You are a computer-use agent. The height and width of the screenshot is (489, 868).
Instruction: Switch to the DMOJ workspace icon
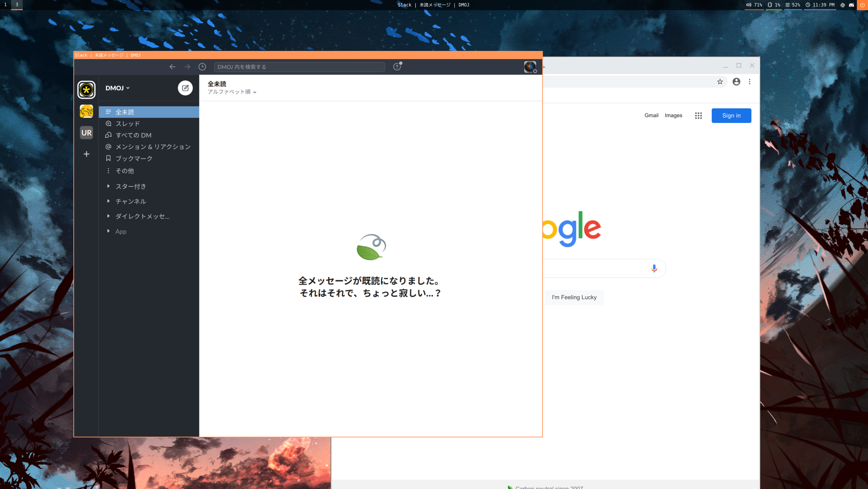[x=87, y=90]
